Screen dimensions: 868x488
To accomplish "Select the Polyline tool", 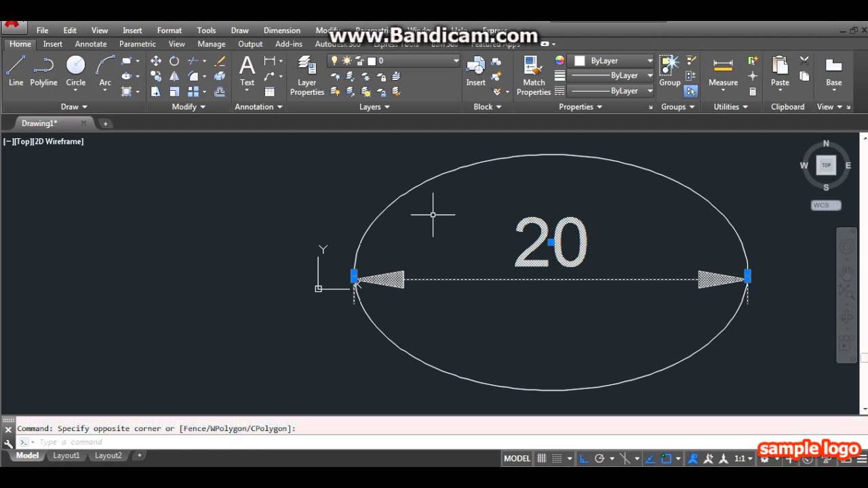I will [x=43, y=71].
